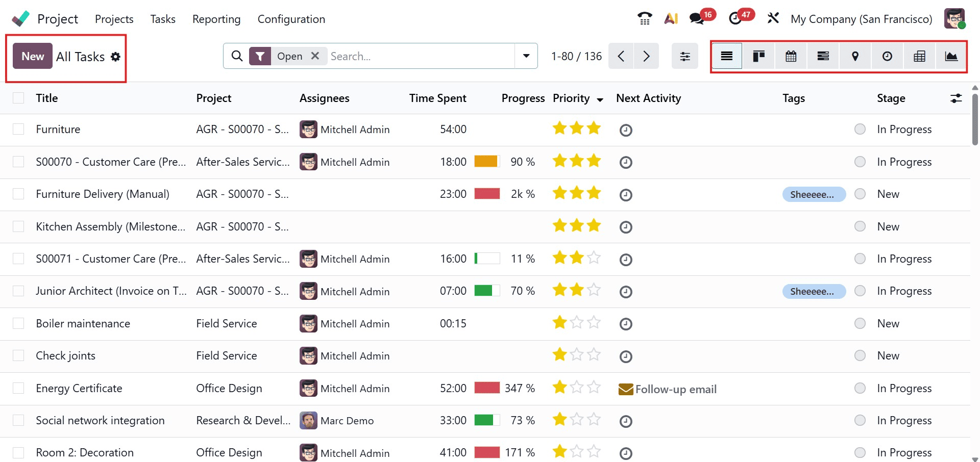
Task: Open the Priority column sort dropdown
Action: point(599,100)
